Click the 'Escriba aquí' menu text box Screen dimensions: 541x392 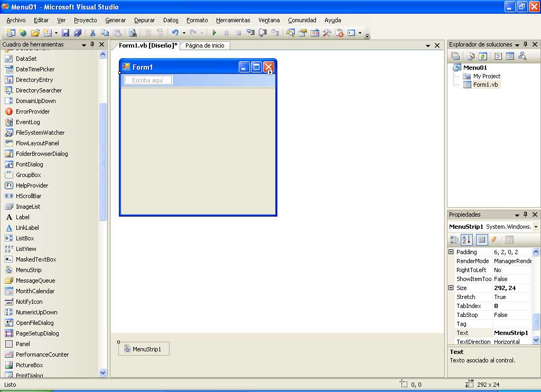[148, 80]
